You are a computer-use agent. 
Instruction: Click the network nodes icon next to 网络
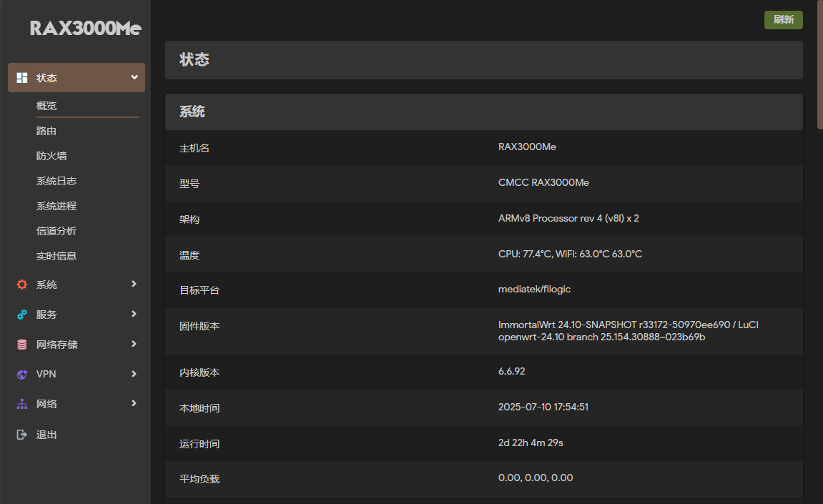(x=21, y=404)
